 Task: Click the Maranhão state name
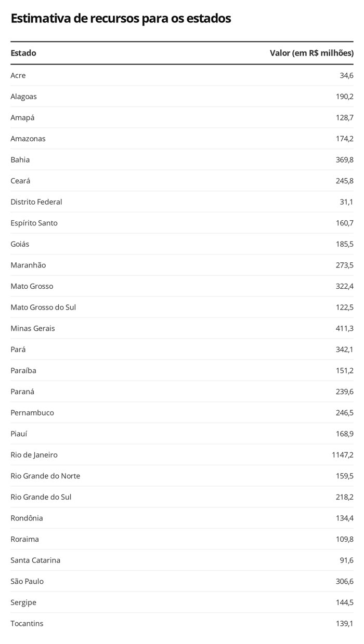point(28,265)
